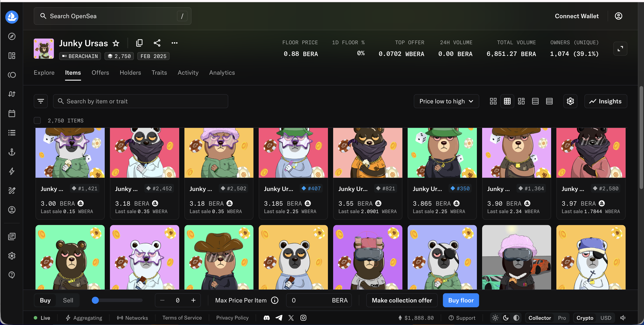This screenshot has width=644, height=325.
Task: Decrease item quantity with minus button
Action: (162, 300)
